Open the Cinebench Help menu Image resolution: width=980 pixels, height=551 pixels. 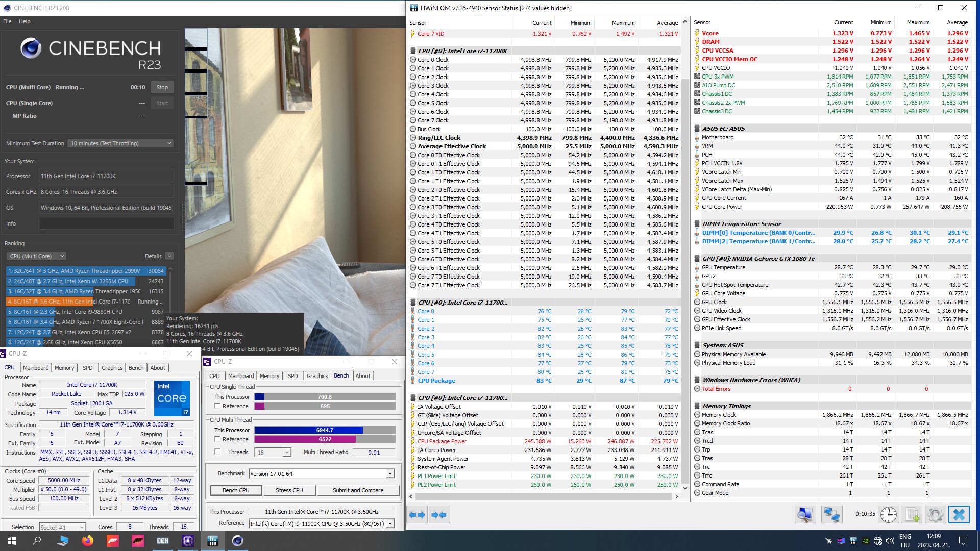tap(24, 21)
